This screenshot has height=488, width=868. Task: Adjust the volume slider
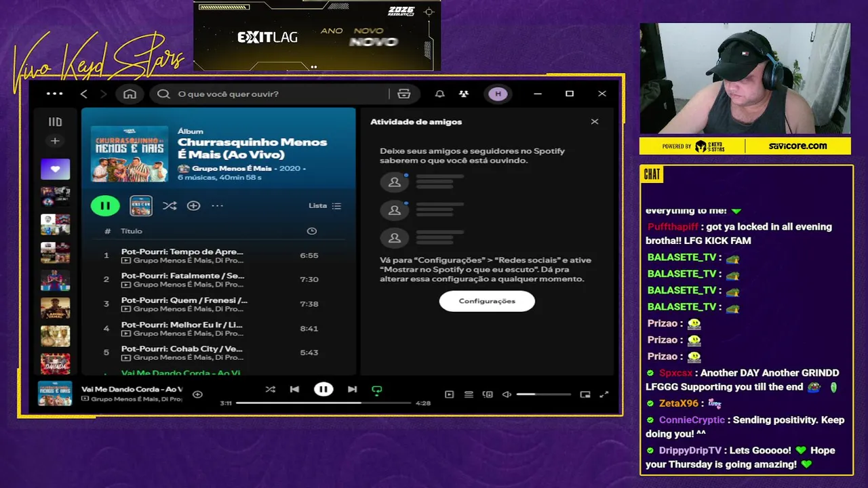pyautogui.click(x=544, y=394)
